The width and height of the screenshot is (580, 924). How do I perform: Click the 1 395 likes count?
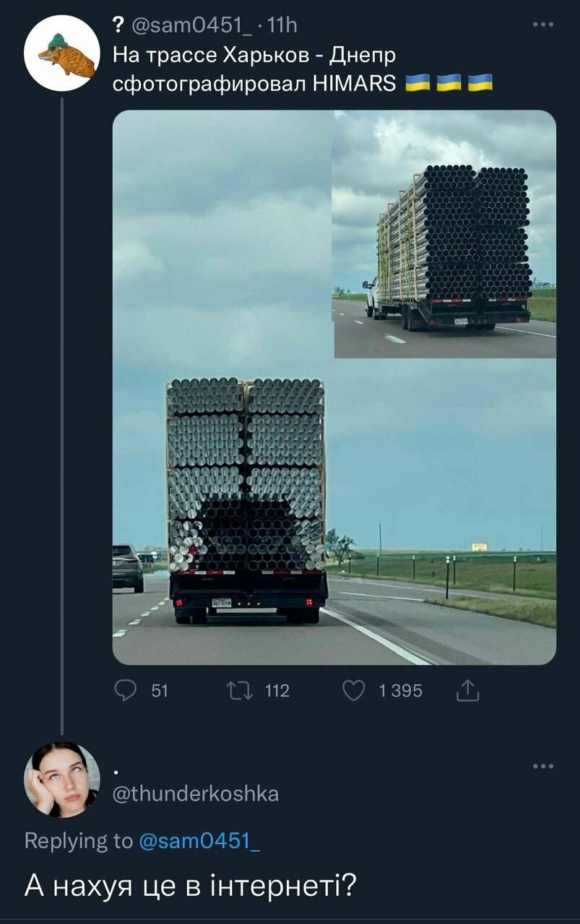click(x=400, y=691)
